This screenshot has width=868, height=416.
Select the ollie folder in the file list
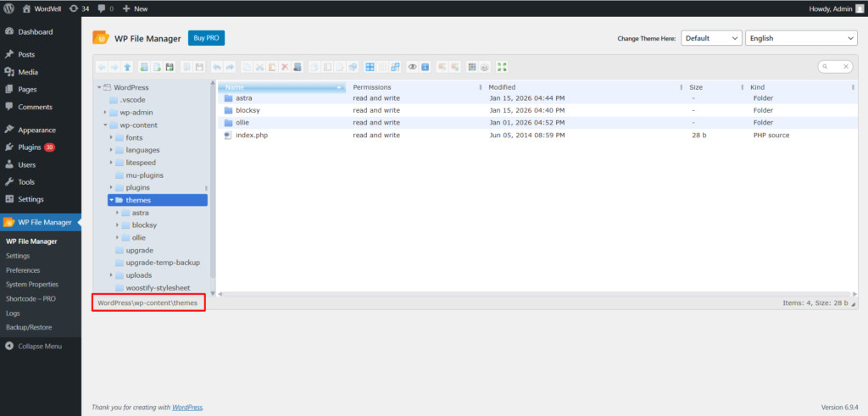(536, 122)
